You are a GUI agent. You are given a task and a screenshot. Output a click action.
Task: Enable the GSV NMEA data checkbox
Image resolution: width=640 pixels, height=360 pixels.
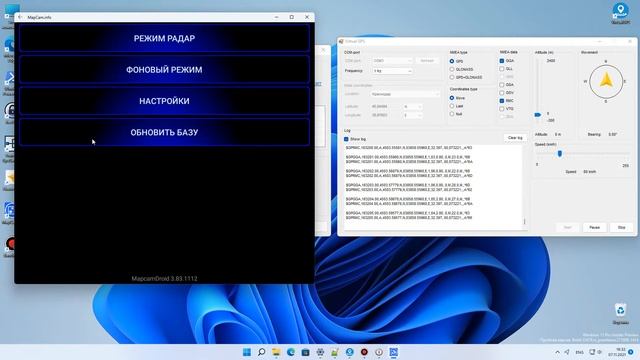pos(502,93)
